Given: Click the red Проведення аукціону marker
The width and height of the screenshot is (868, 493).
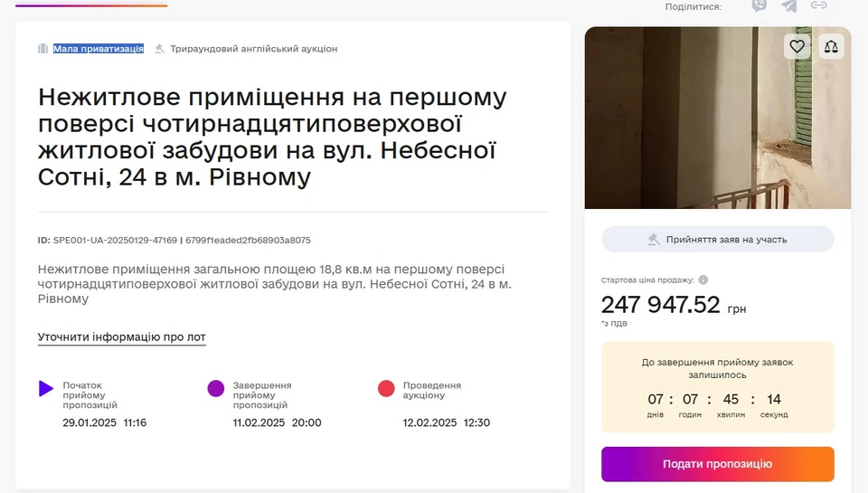Looking at the screenshot, I should tap(386, 389).
